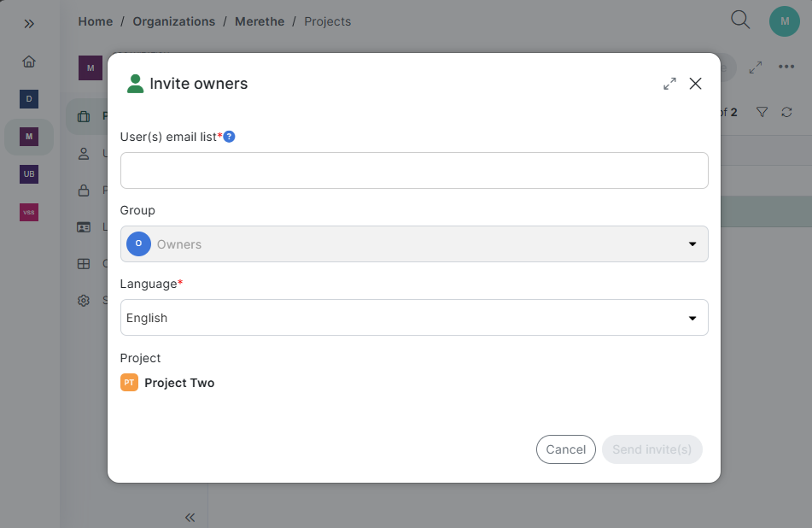
Task: Select the D organization avatar
Action: (x=29, y=99)
